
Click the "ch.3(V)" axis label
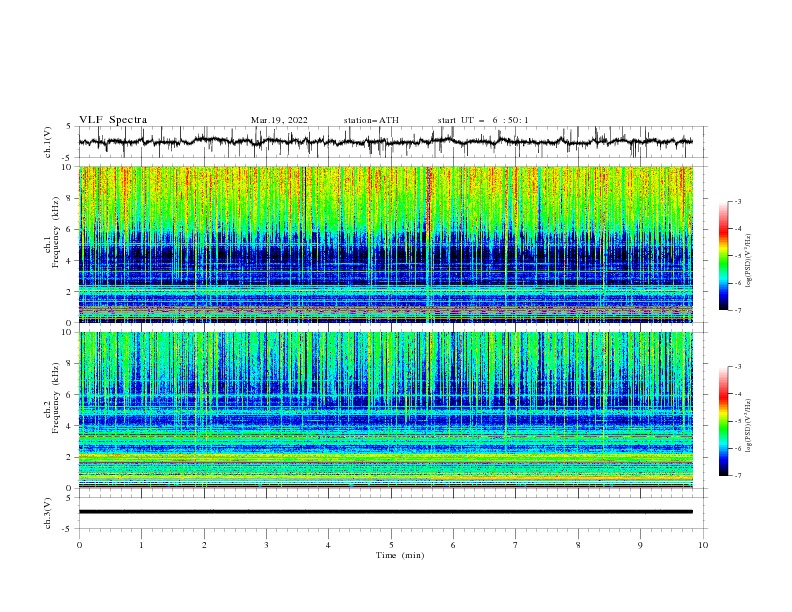tap(48, 513)
